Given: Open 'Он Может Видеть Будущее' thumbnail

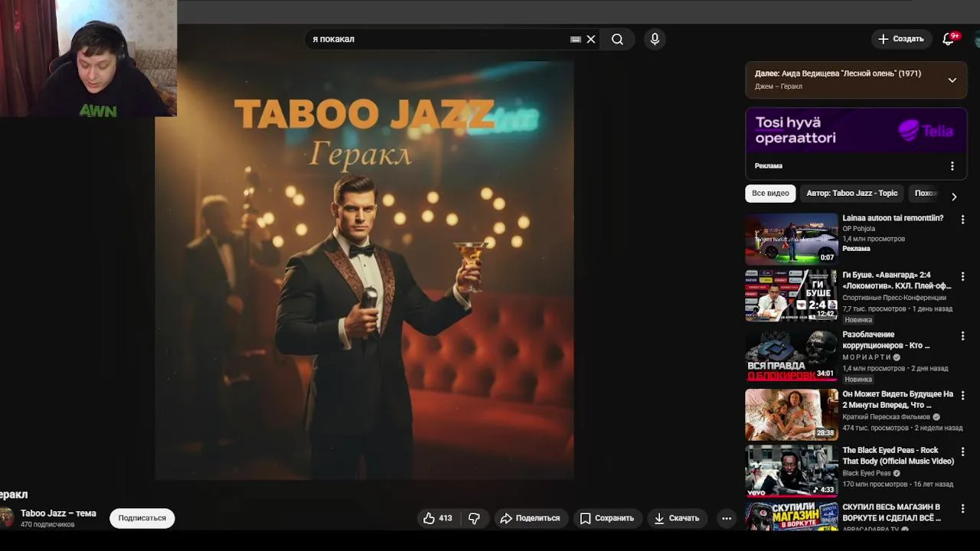Looking at the screenshot, I should pyautogui.click(x=792, y=415).
